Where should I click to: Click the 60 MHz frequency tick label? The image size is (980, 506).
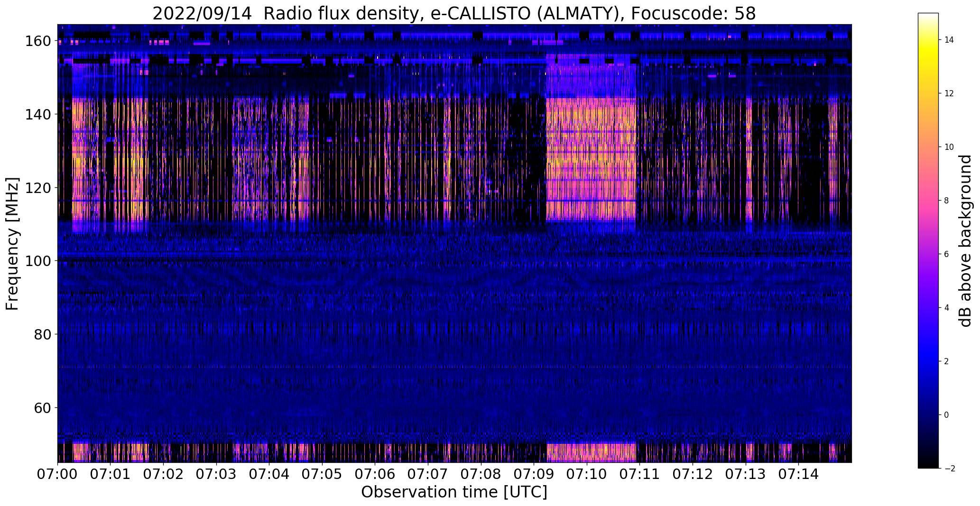[42, 408]
